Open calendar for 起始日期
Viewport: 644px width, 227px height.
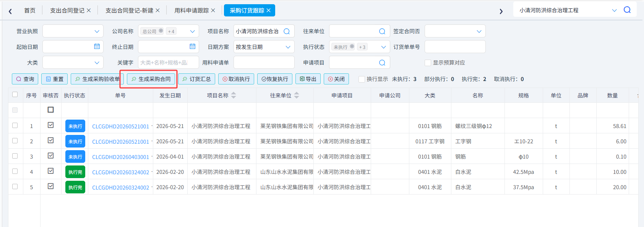pos(97,47)
